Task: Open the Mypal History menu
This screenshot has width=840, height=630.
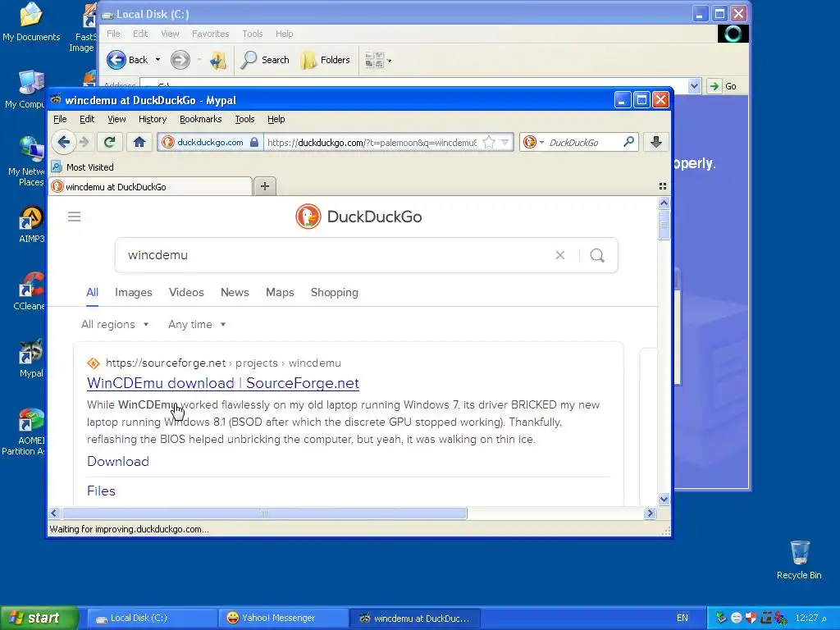Action: tap(153, 119)
